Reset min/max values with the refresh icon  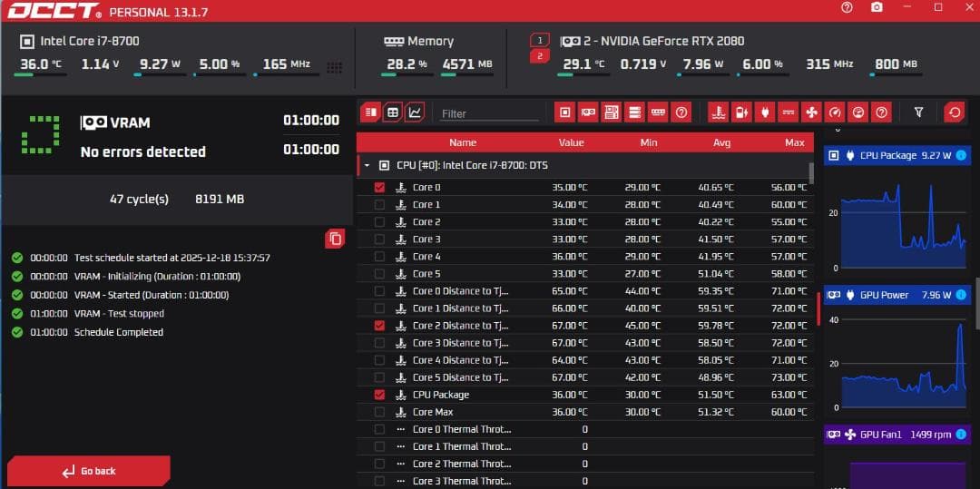pos(954,112)
